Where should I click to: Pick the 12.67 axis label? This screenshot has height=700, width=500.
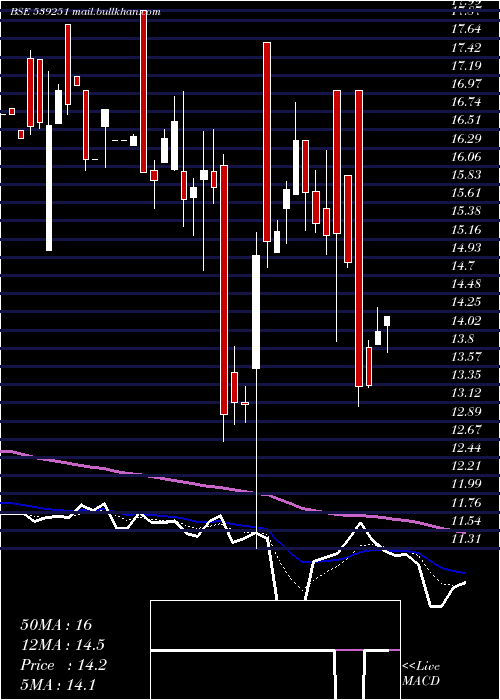[x=466, y=430]
